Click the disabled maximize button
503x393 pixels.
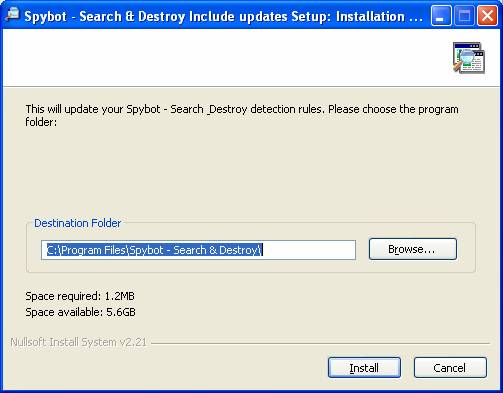tap(464, 15)
